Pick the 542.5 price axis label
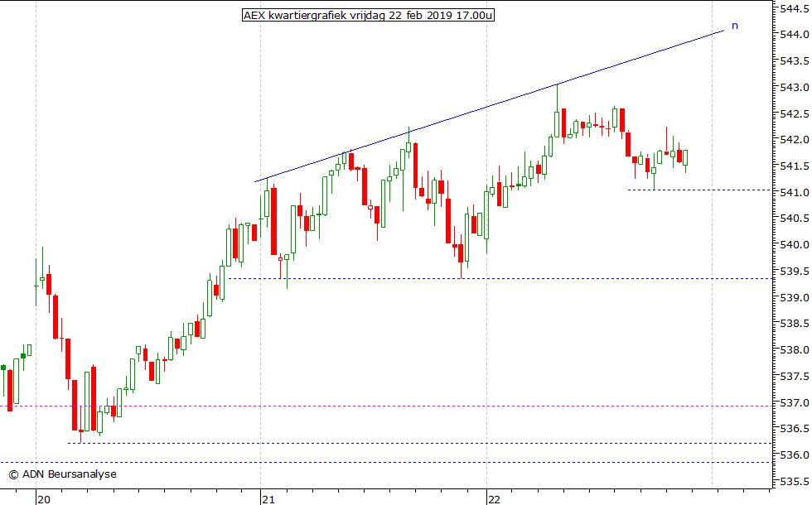The image size is (812, 505). 795,114
